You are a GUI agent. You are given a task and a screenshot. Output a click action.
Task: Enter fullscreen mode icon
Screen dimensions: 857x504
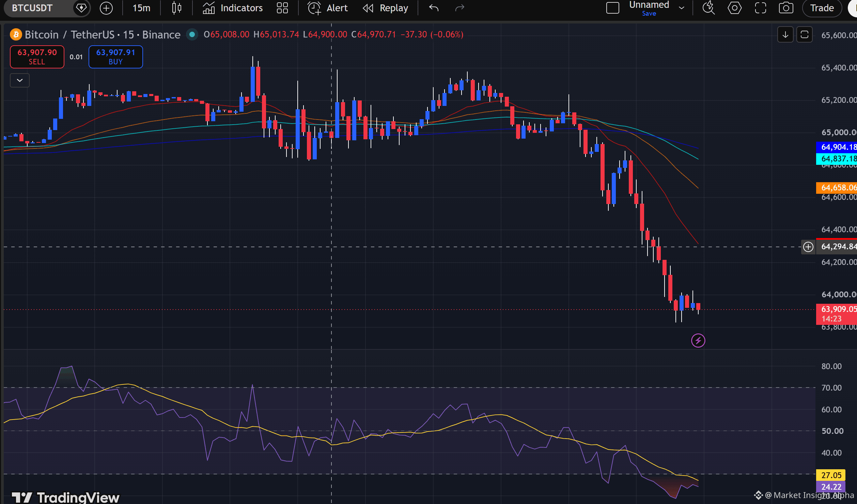(760, 8)
